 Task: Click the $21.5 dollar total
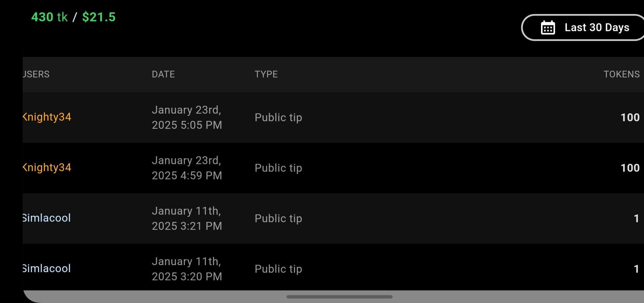tap(99, 17)
